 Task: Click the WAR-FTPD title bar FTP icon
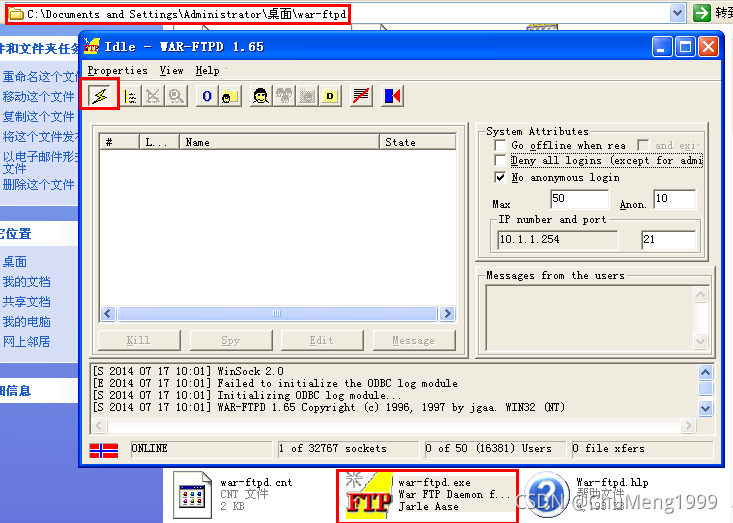(92, 46)
